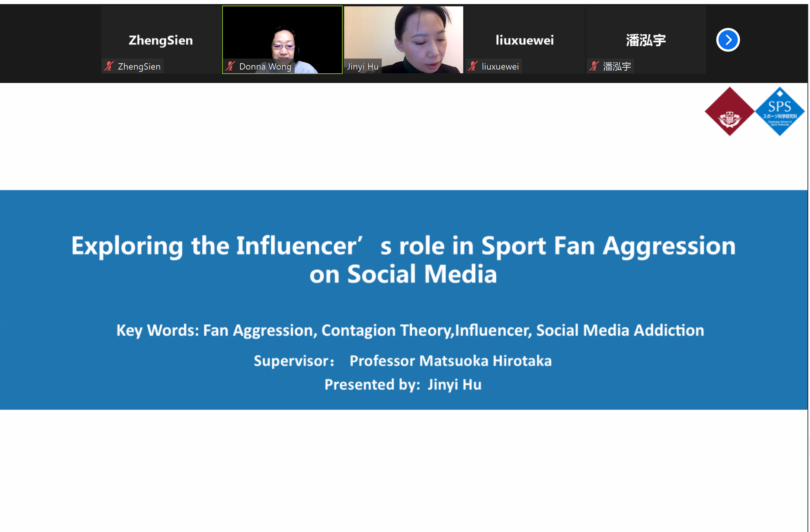Click ZhengSien's muted microphone icon
Image resolution: width=810 pixels, height=532 pixels.
click(x=109, y=66)
